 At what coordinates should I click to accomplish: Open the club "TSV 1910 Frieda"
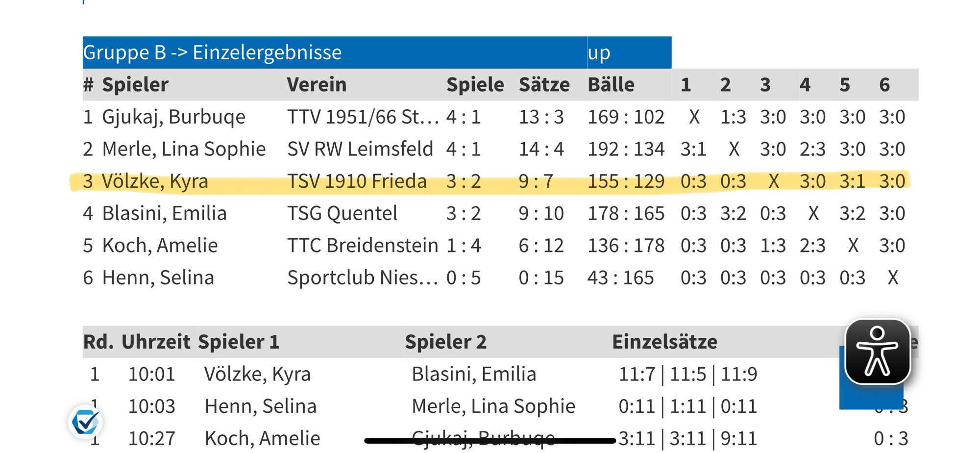coord(357,181)
